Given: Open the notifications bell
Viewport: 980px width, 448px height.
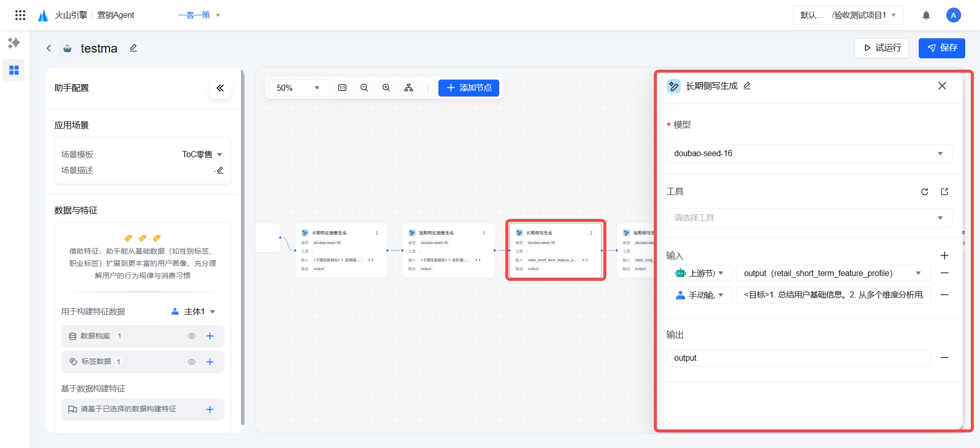Looking at the screenshot, I should [926, 15].
